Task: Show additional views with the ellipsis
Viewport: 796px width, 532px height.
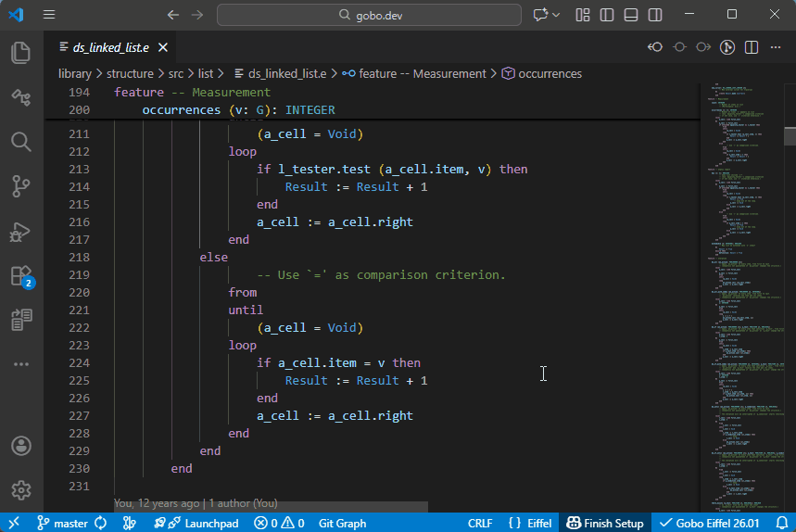Action: (20, 364)
